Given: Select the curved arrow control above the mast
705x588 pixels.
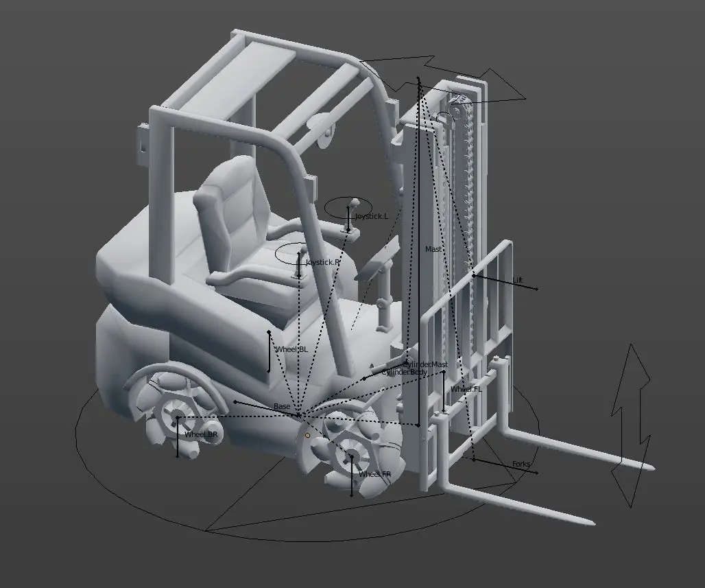Looking at the screenshot, I should (443, 79).
